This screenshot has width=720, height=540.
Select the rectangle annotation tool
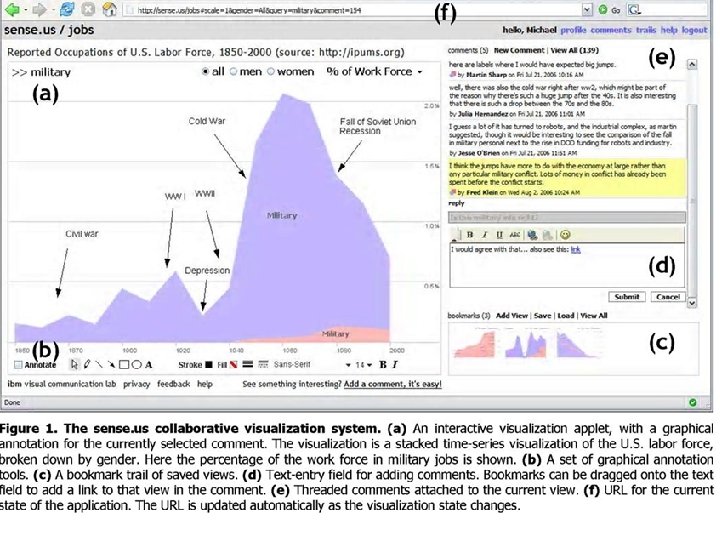click(x=124, y=365)
